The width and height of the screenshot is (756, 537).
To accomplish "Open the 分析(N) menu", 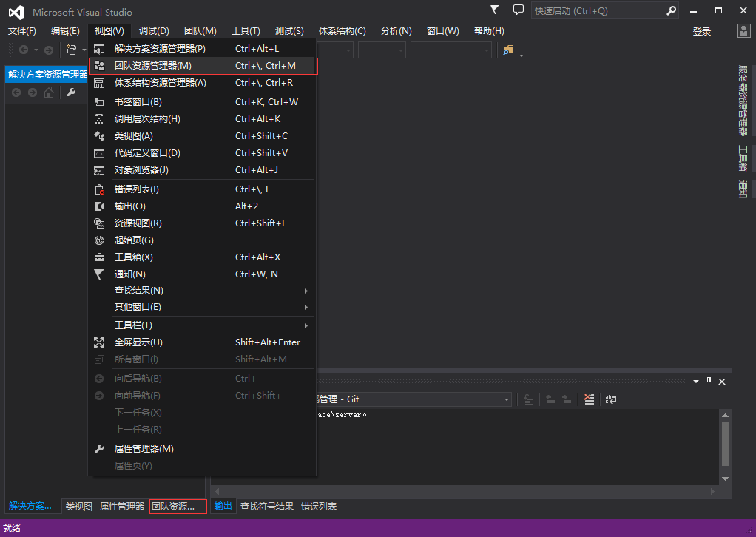I will tap(396, 31).
